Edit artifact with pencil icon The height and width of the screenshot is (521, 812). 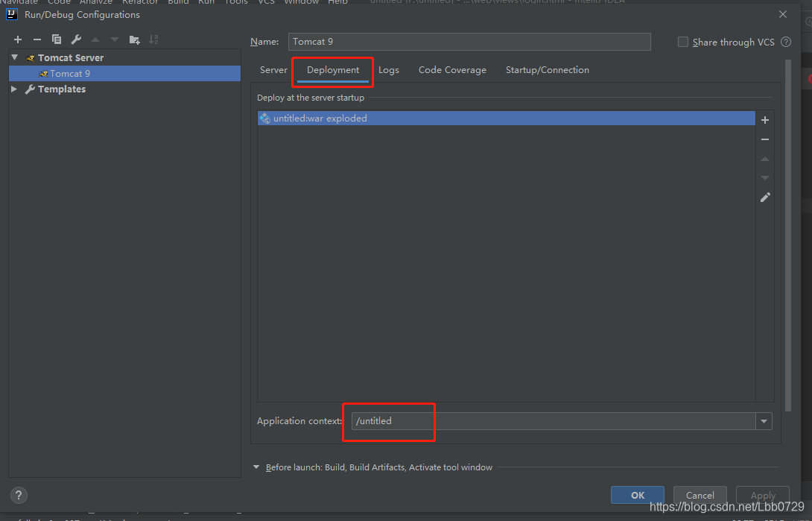765,198
